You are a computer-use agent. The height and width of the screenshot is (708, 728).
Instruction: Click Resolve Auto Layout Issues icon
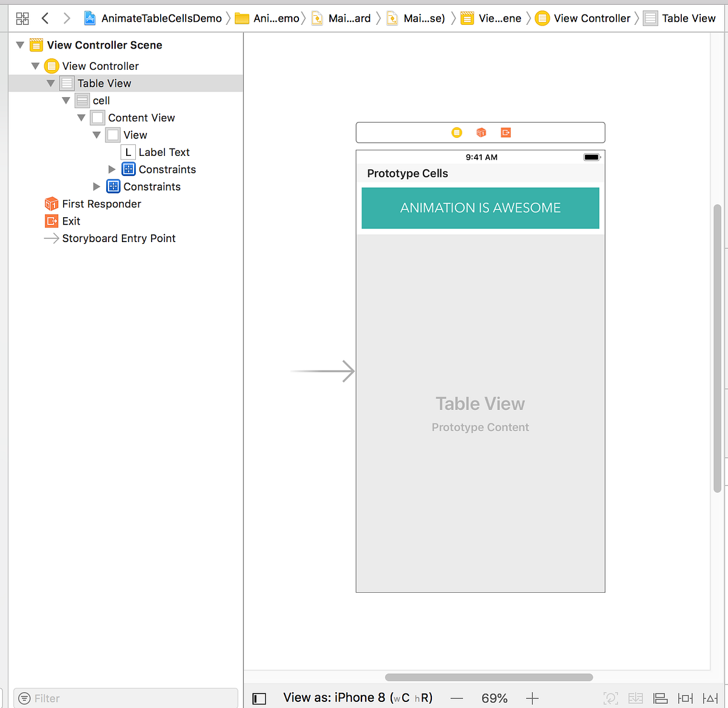click(x=710, y=698)
